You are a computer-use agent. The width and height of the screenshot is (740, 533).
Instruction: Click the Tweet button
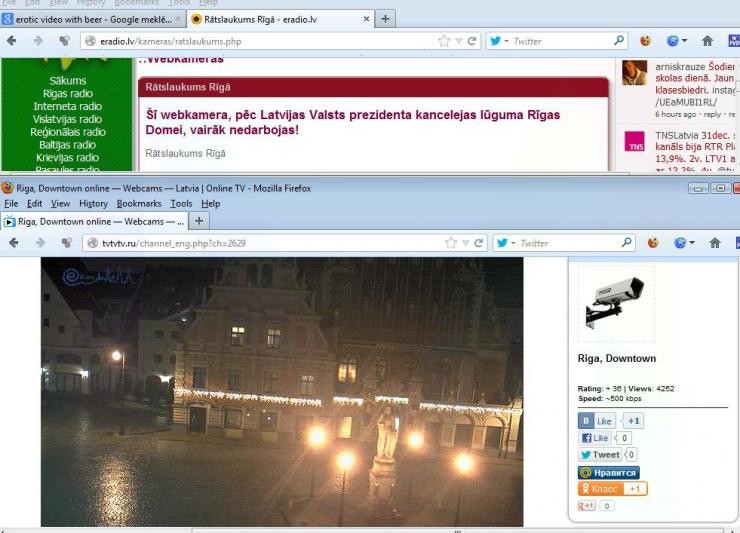click(600, 455)
